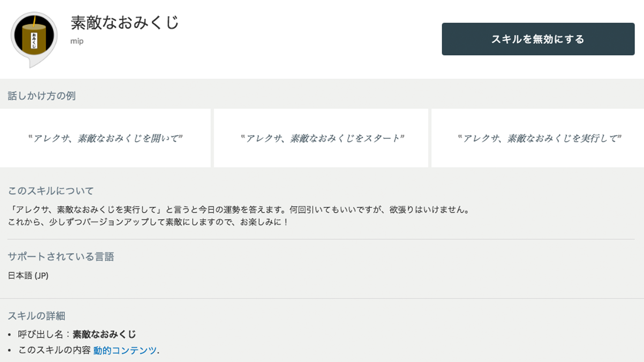Viewport: 644px width, 362px height.
Task: Disable the skill with スキルを無効にする button
Action: coord(538,39)
